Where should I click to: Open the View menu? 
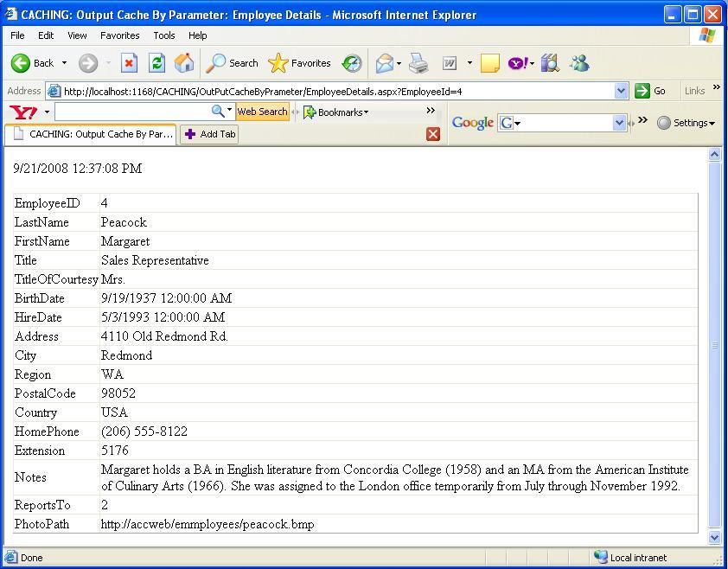(77, 35)
